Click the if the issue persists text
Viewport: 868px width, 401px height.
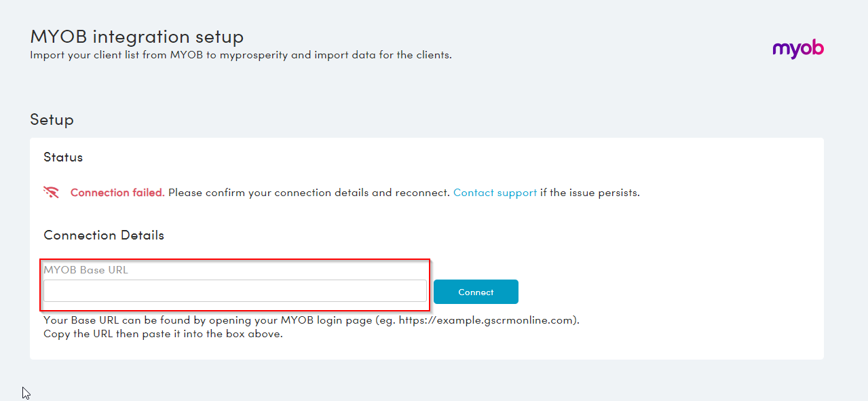(x=590, y=193)
